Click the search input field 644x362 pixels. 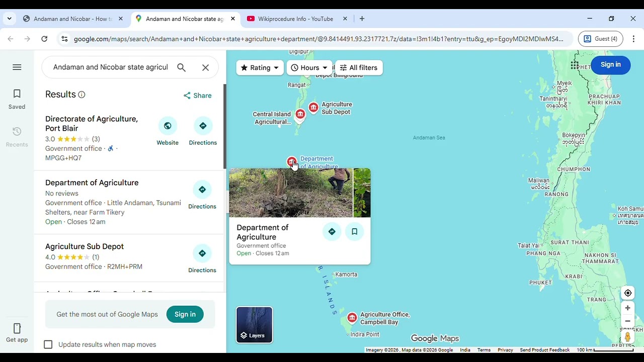point(111,67)
